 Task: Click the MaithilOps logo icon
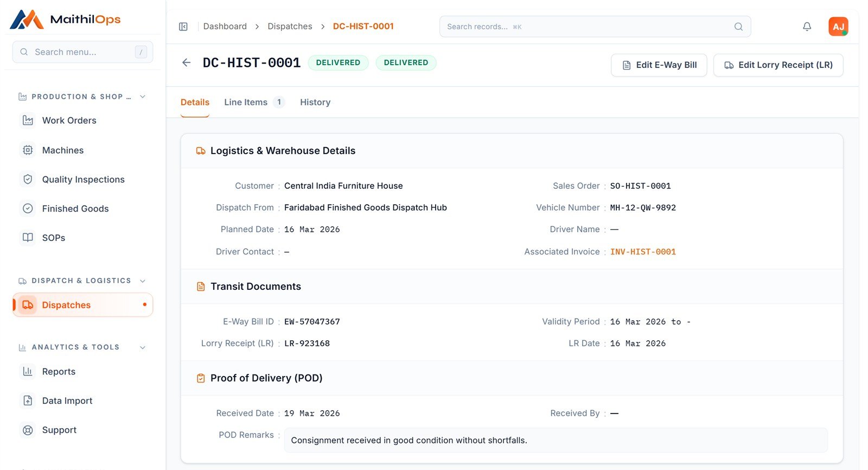27,20
